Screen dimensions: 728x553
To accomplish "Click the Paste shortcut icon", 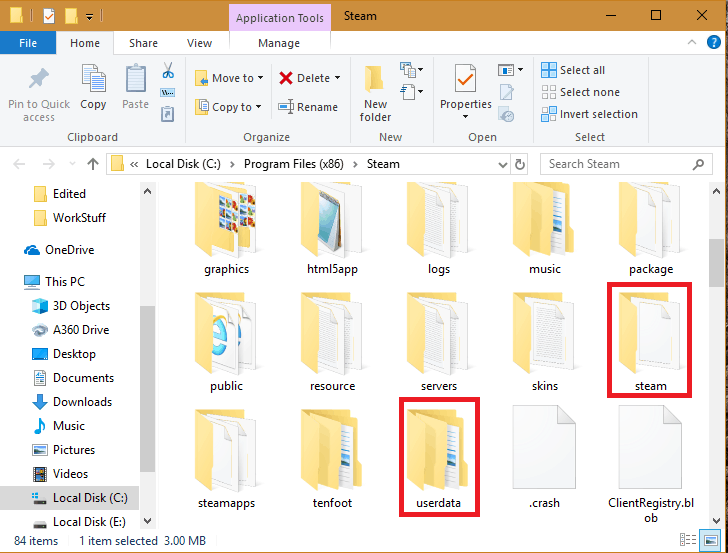I will [x=168, y=114].
